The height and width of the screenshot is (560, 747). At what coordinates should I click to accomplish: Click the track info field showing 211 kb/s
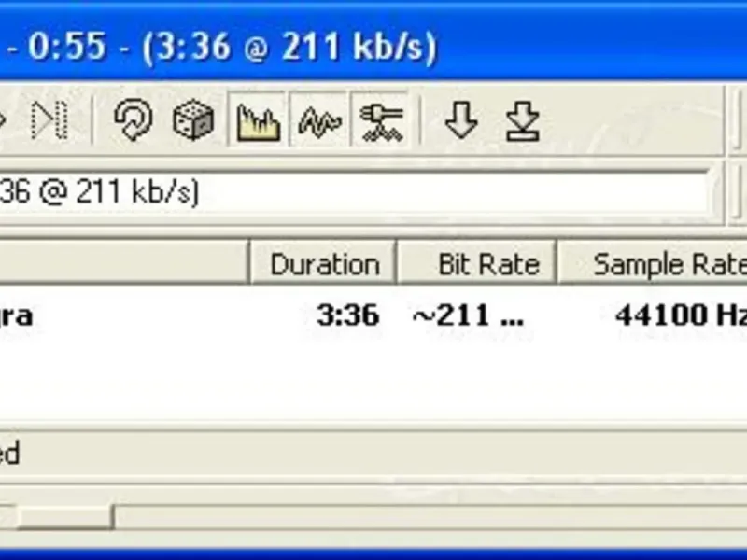353,192
